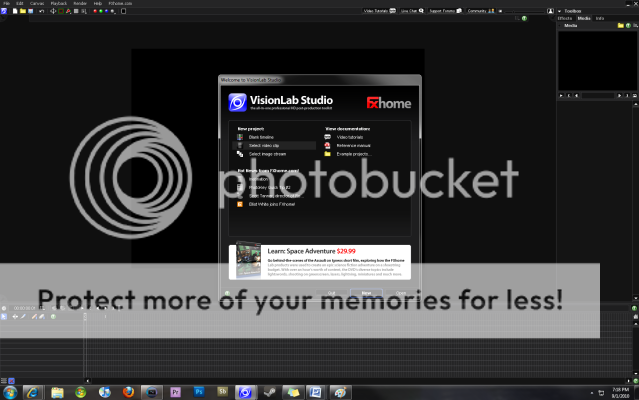
Task: Click the Undo arrow icon
Action: pyautogui.click(x=42, y=11)
